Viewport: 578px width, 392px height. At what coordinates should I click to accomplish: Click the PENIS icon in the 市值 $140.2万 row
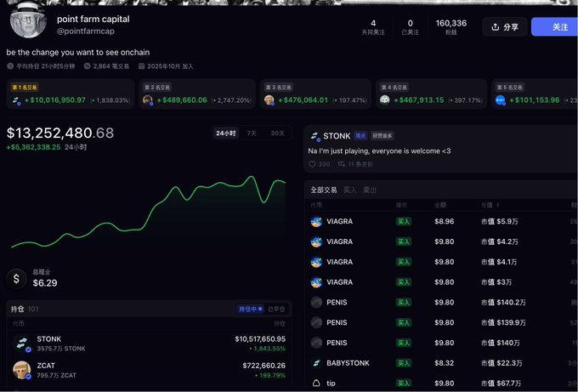pos(316,303)
